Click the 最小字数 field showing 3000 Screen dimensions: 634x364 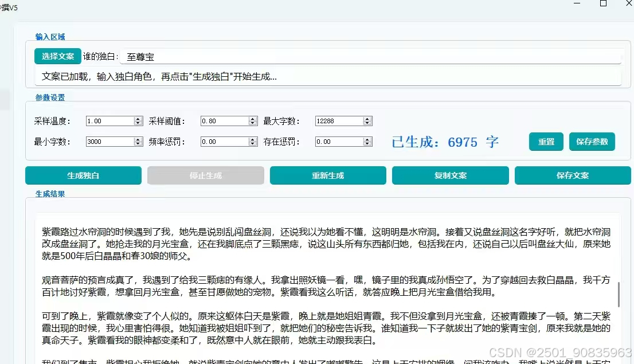tap(110, 142)
